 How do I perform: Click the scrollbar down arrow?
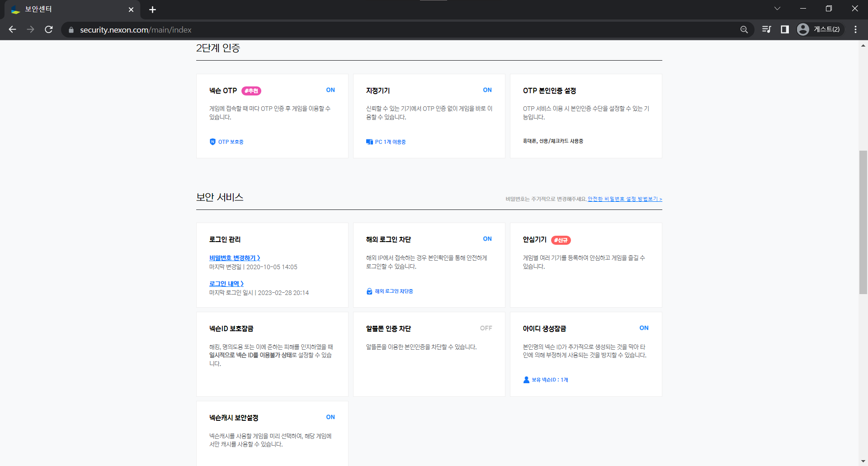pyautogui.click(x=863, y=461)
